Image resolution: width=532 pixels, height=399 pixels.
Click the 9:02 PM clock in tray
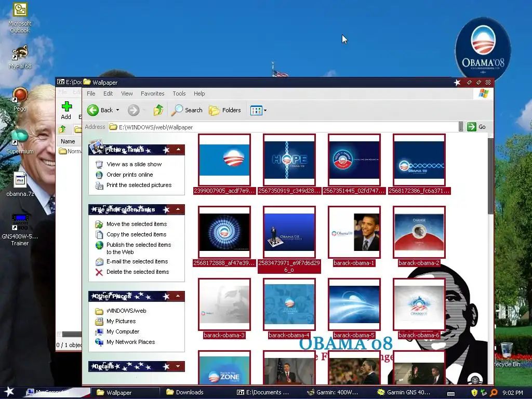512,393
